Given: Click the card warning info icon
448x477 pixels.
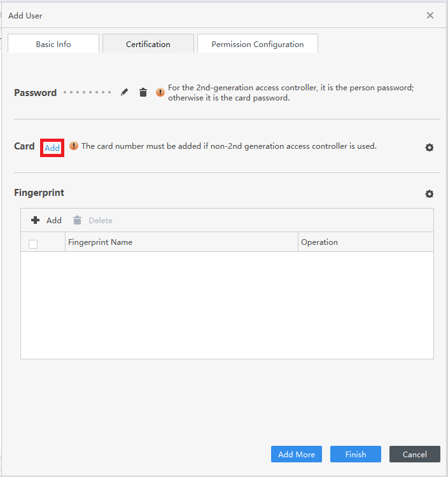Looking at the screenshot, I should click(x=74, y=146).
